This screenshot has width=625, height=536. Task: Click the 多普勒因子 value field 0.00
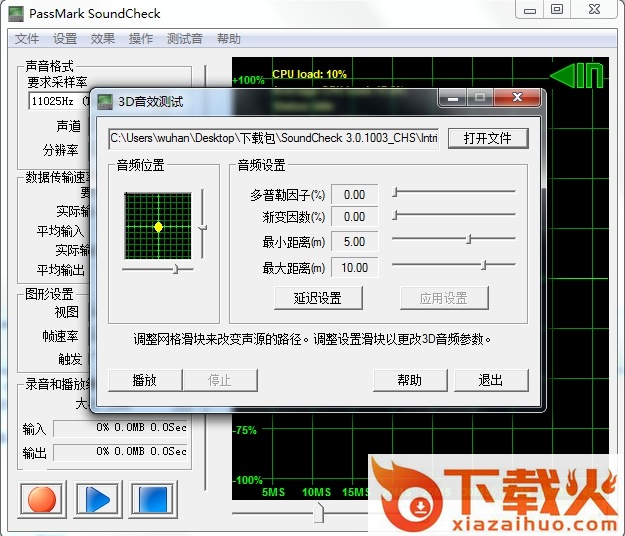click(355, 195)
